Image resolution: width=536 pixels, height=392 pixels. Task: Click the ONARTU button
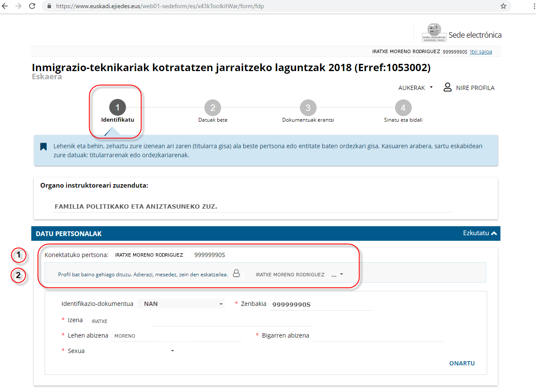(461, 363)
